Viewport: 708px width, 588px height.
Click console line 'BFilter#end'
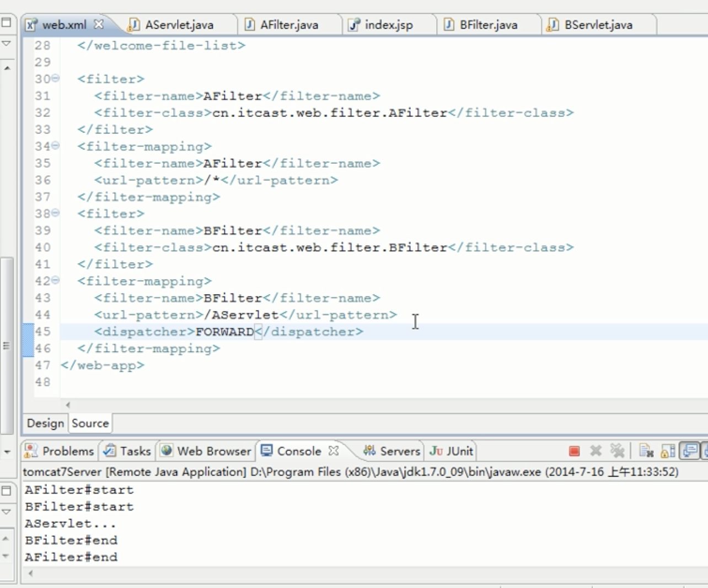71,541
